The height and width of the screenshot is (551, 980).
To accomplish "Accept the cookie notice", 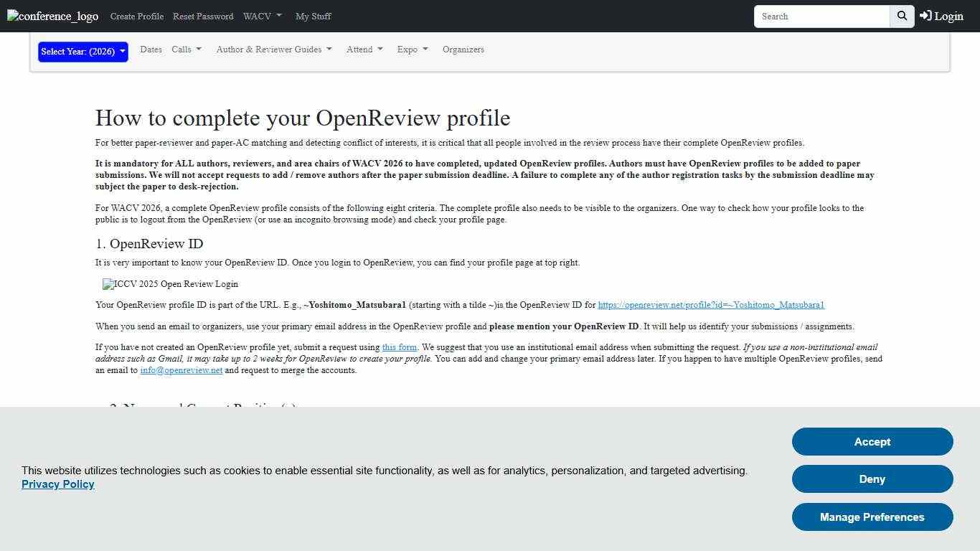I will click(x=872, y=442).
